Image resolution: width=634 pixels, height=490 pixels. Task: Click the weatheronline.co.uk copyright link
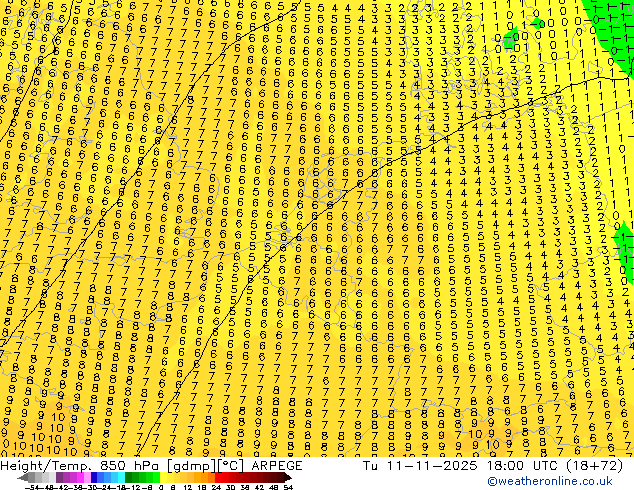(550, 481)
